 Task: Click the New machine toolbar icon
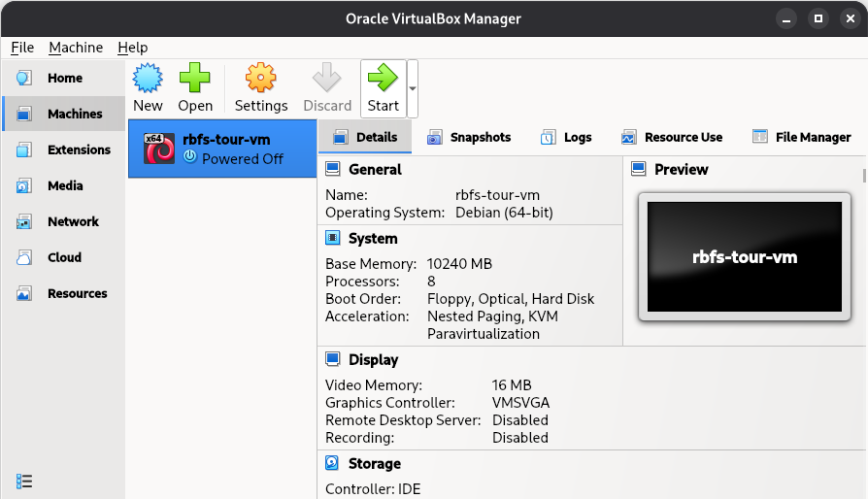(148, 78)
